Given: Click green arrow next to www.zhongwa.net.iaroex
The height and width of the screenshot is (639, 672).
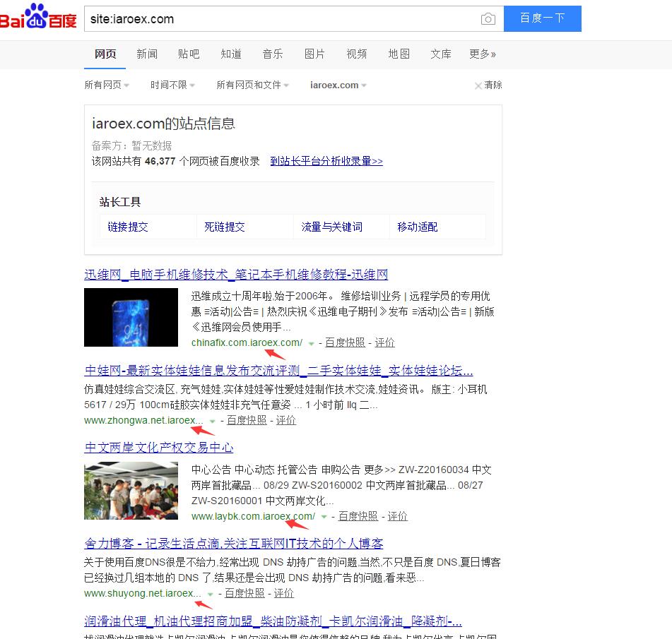Looking at the screenshot, I should (212, 422).
